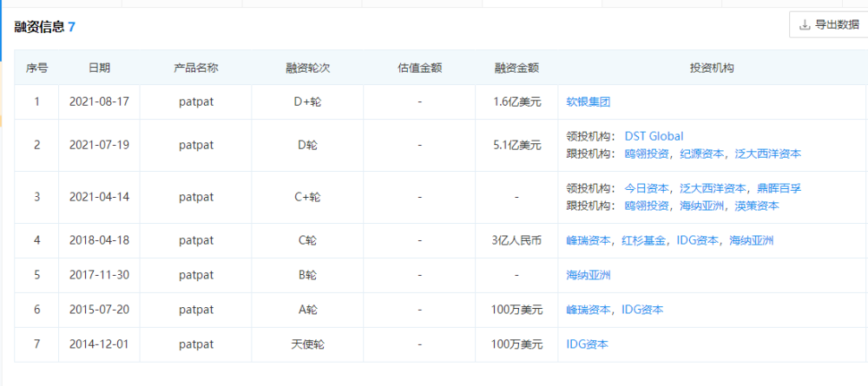This screenshot has height=386, width=868.
Task: Open 鸥翎投资 link in D轮 row
Action: (647, 154)
